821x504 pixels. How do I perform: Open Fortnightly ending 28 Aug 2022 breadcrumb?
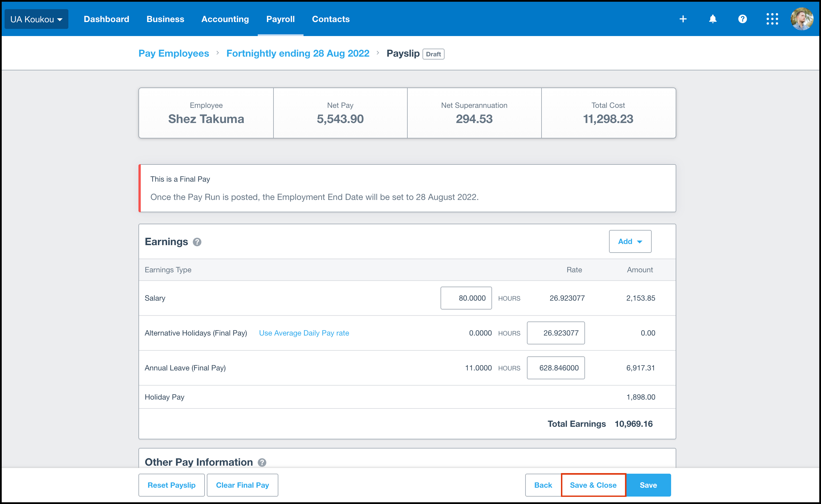click(298, 53)
